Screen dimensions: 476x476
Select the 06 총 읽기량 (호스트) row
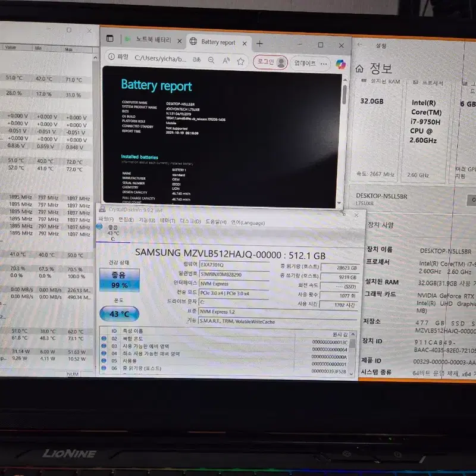coord(225,368)
